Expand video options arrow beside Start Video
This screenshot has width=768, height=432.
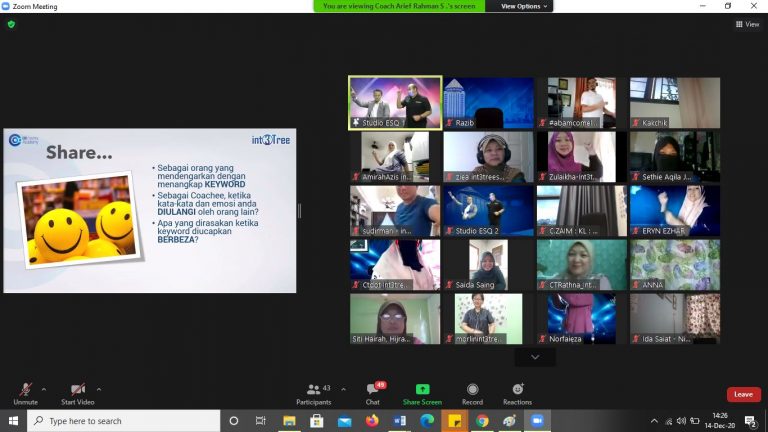98,388
